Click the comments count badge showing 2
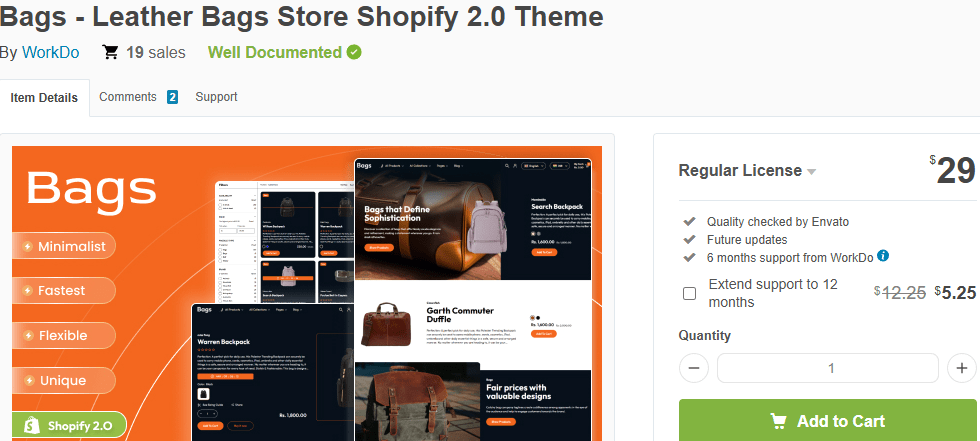980x441 pixels. click(172, 97)
